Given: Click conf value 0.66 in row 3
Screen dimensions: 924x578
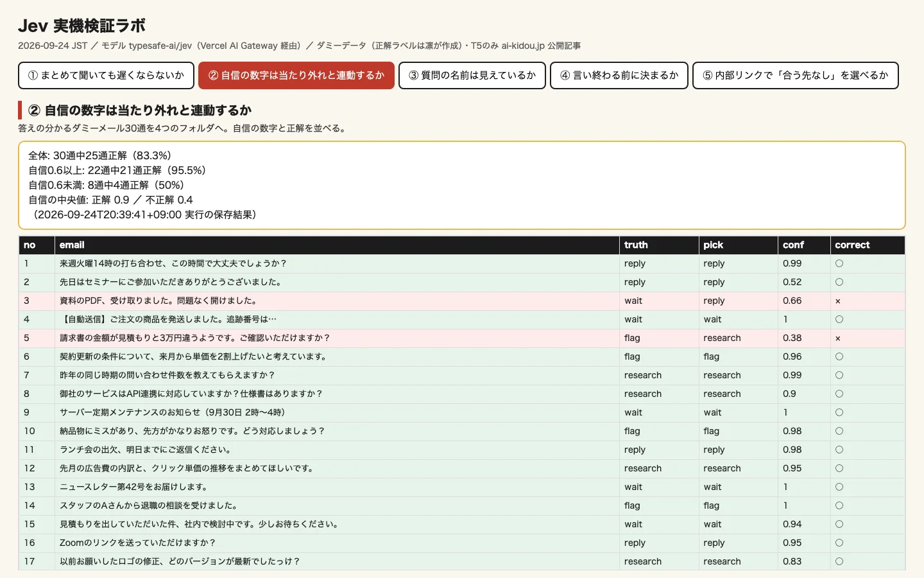Looking at the screenshot, I should pos(792,301).
